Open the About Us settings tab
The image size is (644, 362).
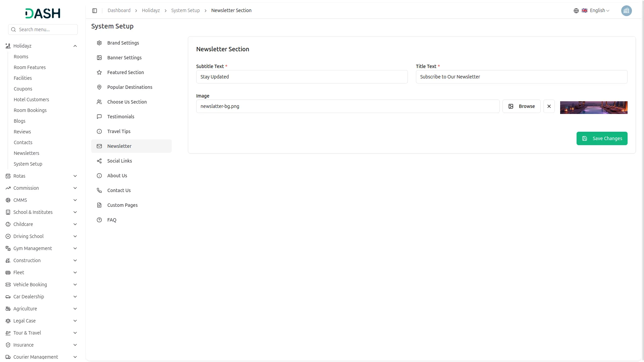tap(131, 176)
